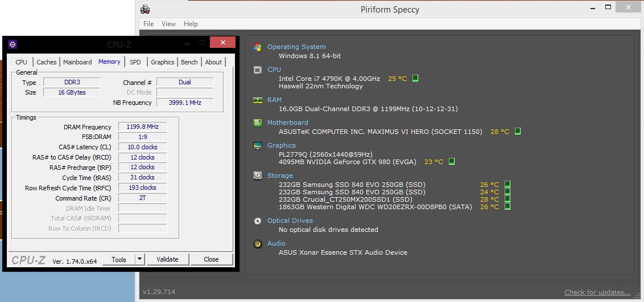Open the View menu in Speccy
Image resolution: width=644 pixels, height=302 pixels.
click(x=168, y=24)
